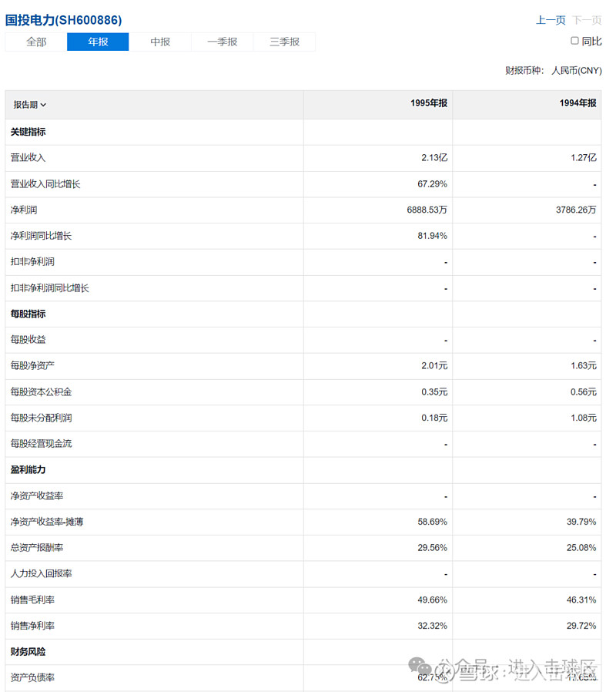
Task: Select the 29.72% net margin value
Action: (x=581, y=626)
